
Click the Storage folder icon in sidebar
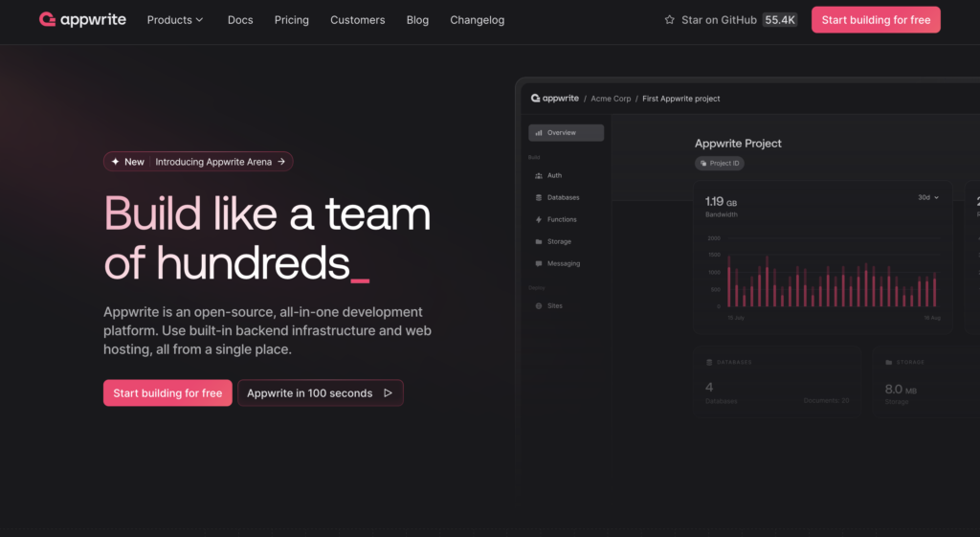(538, 241)
